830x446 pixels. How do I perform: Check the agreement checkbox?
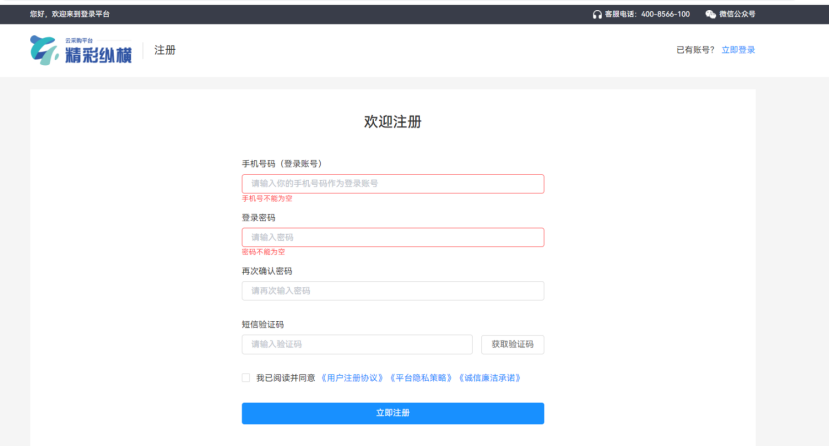[x=246, y=378]
